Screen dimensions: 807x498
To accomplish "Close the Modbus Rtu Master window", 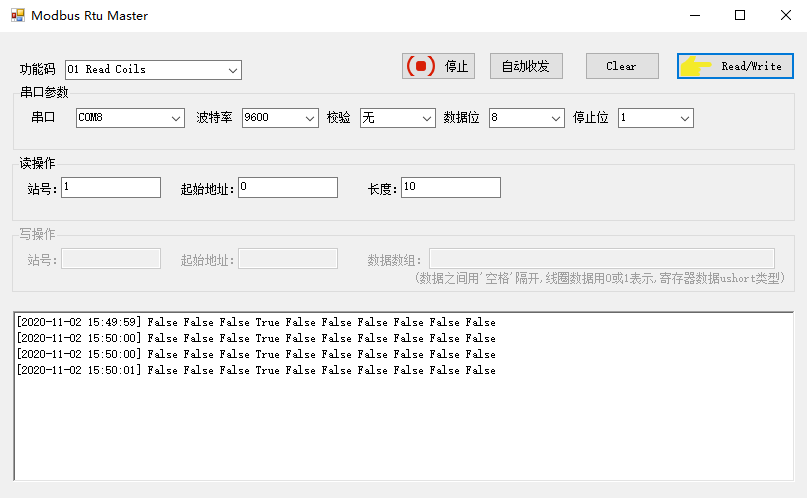I will 785,15.
